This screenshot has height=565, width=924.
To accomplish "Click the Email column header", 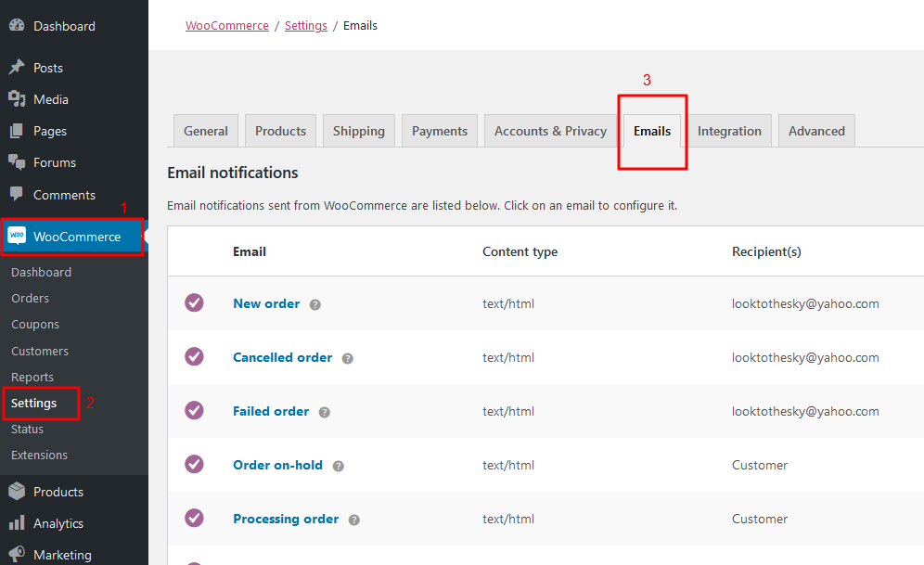I will point(250,251).
